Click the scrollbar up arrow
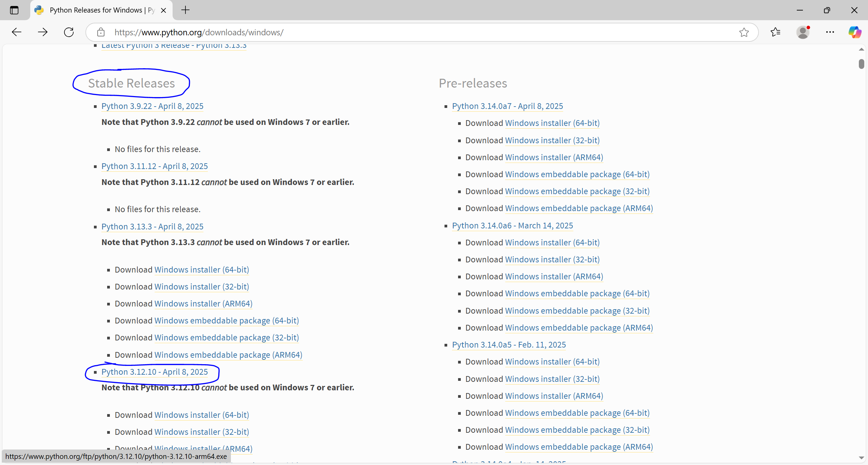868x465 pixels. point(862,50)
